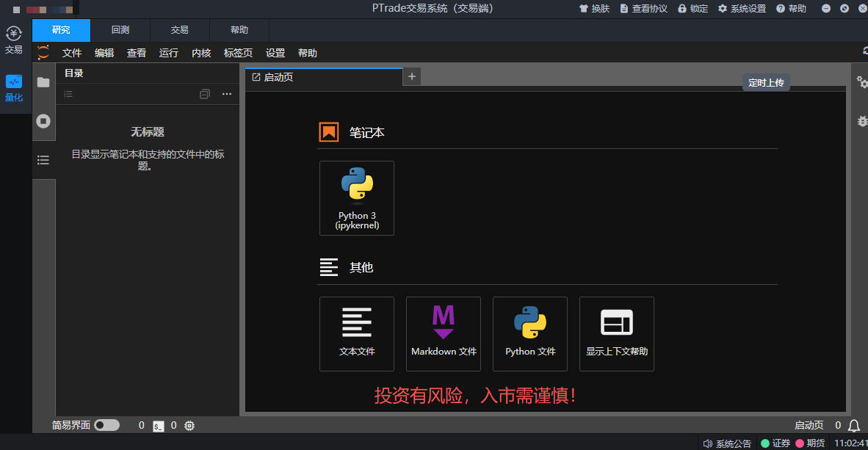The image size is (868, 450).
Task: Open the debugger bug icon
Action: pyautogui.click(x=861, y=121)
